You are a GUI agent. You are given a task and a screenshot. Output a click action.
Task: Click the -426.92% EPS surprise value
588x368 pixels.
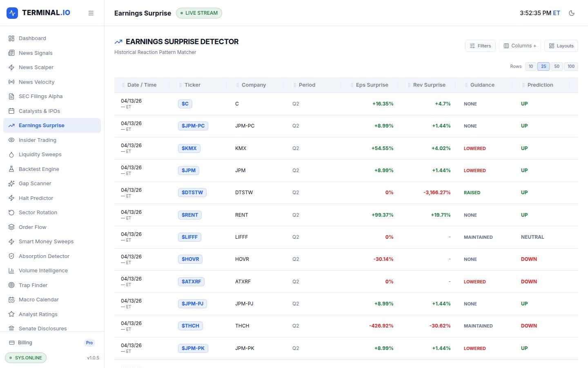[x=381, y=326]
